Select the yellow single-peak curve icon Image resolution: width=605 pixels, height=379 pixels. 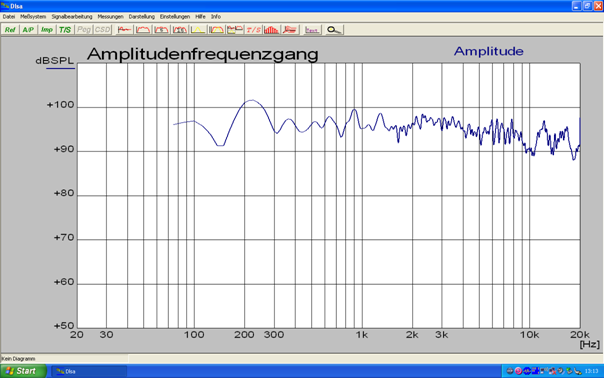tap(198, 30)
